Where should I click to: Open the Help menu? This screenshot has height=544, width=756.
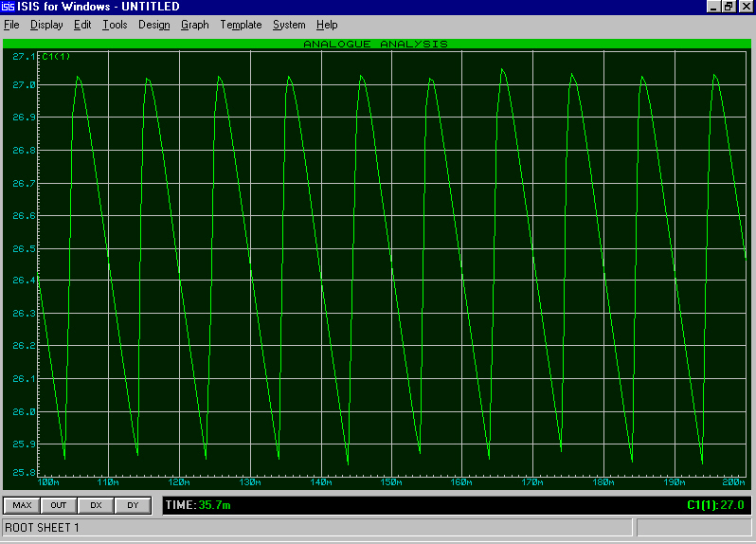click(x=327, y=25)
